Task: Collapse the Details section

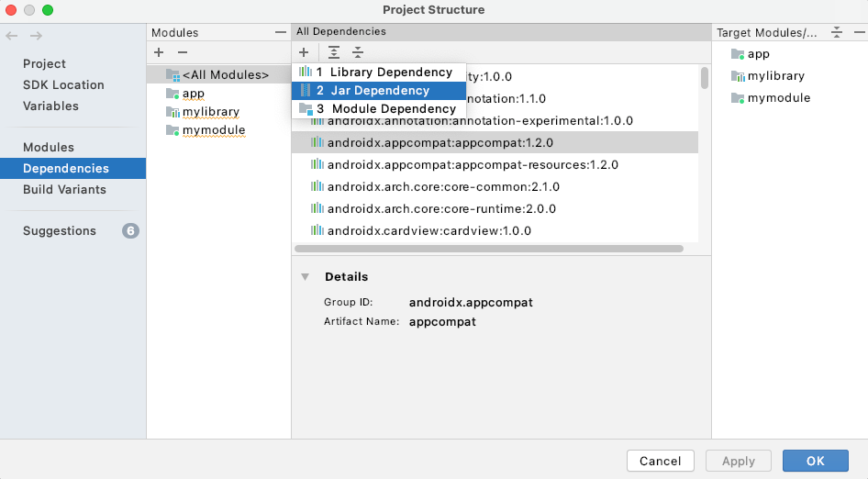Action: pos(306,277)
